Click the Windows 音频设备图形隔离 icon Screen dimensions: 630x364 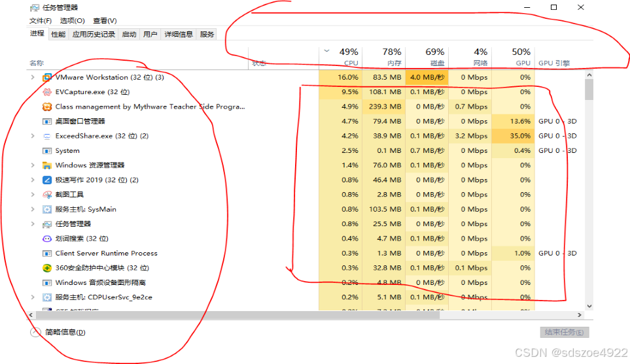[47, 282]
